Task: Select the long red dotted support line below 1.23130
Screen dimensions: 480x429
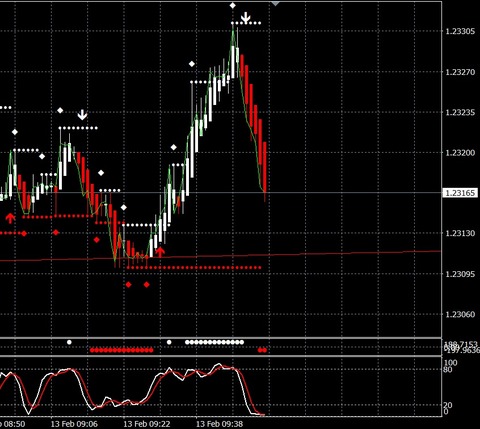Action: (194, 267)
